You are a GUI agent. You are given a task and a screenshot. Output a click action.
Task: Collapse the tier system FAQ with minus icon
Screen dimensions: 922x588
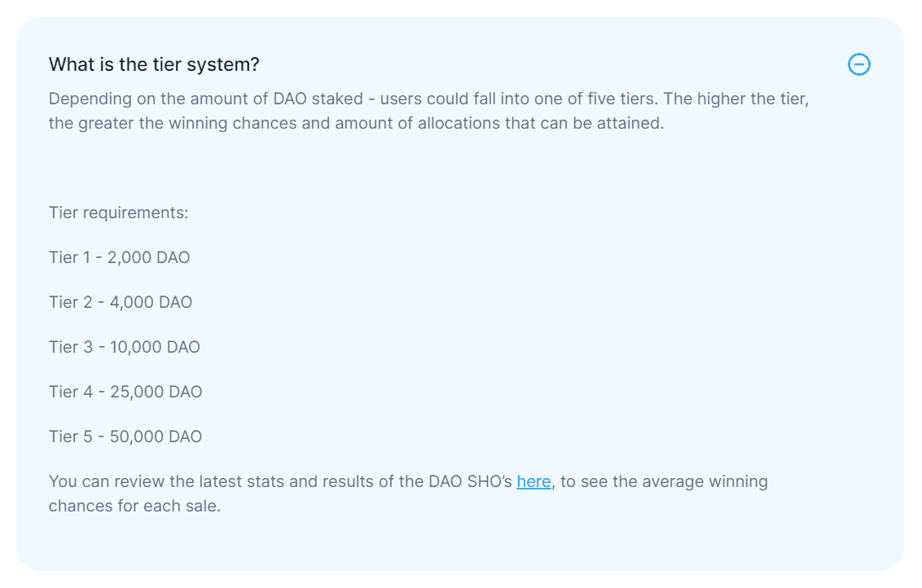[x=858, y=64]
